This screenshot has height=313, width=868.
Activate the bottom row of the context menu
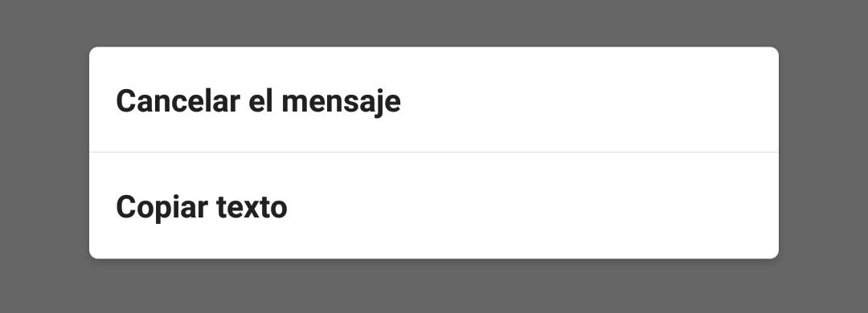(433, 205)
